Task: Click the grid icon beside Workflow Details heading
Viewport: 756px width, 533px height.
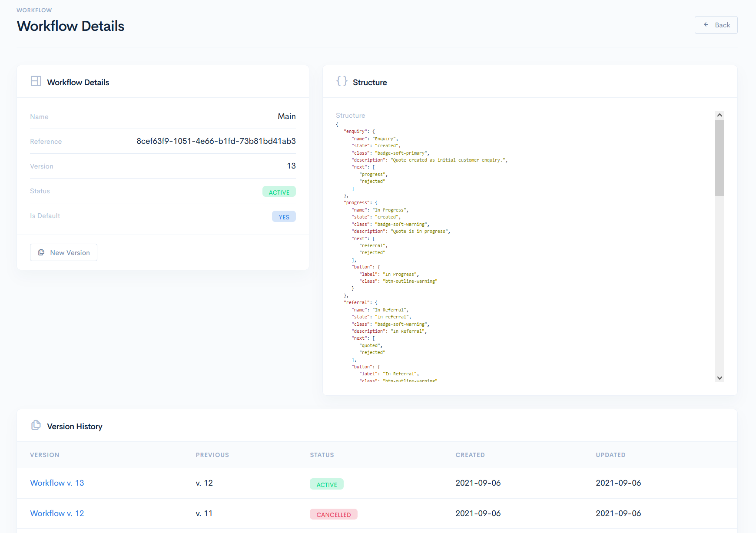Action: point(36,81)
